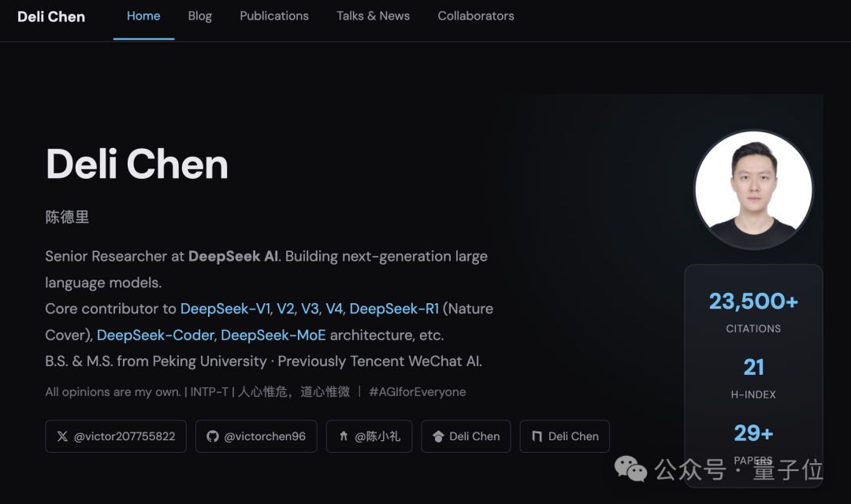Click the H-index value 21
The height and width of the screenshot is (504, 851).
[753, 367]
